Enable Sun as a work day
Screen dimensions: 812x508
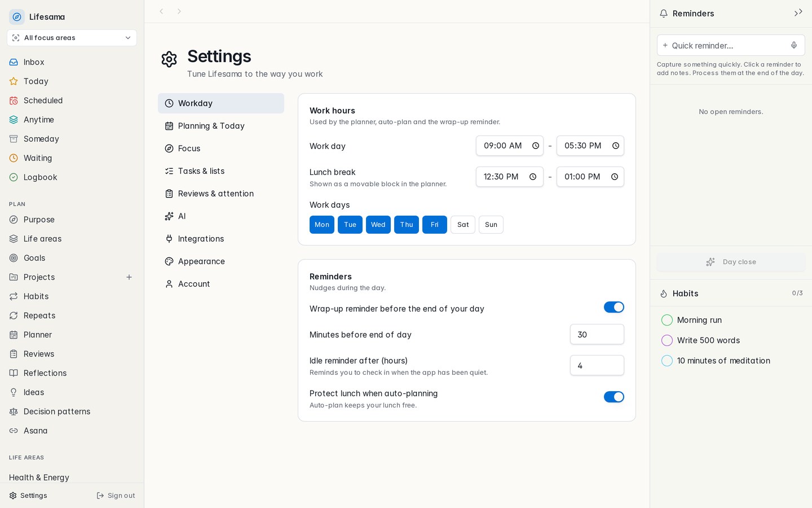click(491, 225)
